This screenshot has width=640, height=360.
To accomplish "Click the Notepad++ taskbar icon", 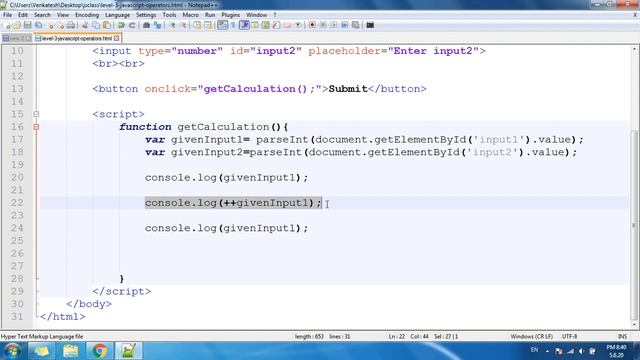I will click(128, 351).
